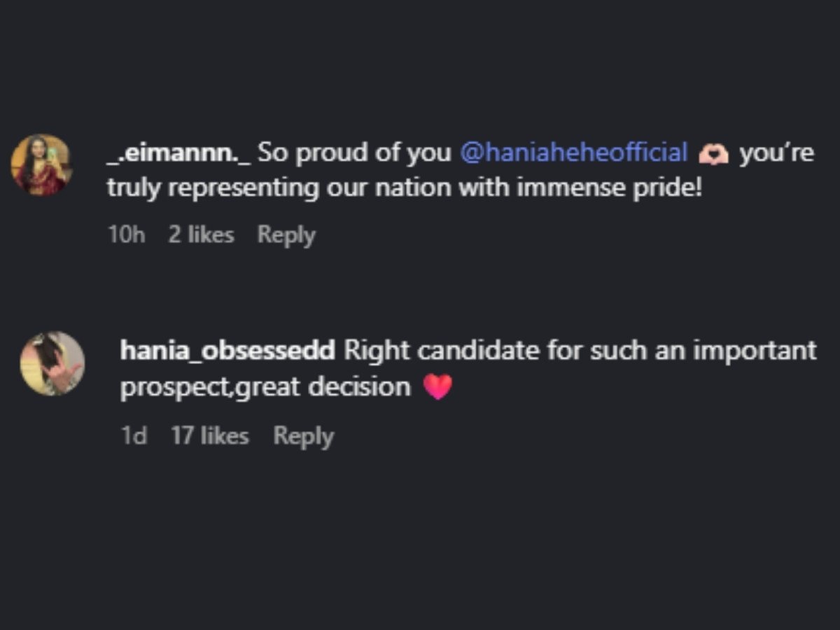The width and height of the screenshot is (840, 630).
Task: Click the hania_obsessedd username
Action: point(227,350)
